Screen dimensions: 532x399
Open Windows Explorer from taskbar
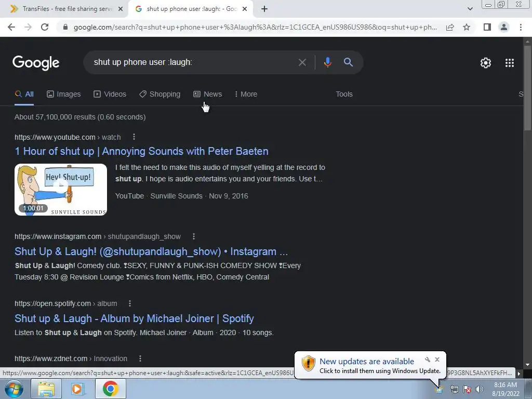tap(46, 389)
